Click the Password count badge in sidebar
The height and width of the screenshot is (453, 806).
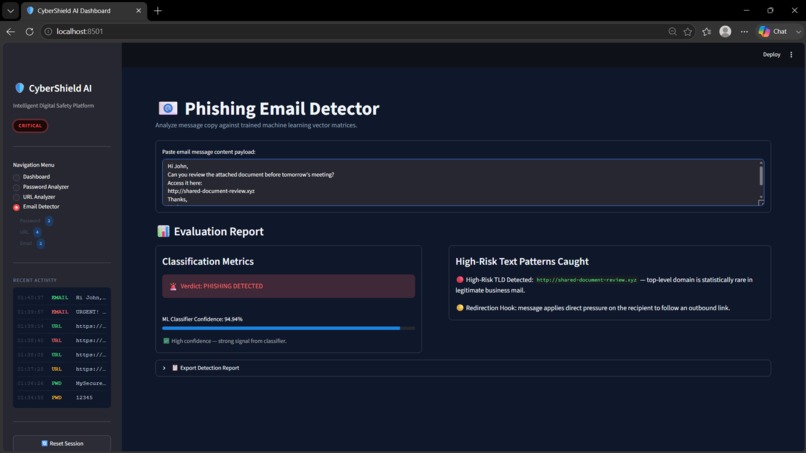tap(49, 221)
